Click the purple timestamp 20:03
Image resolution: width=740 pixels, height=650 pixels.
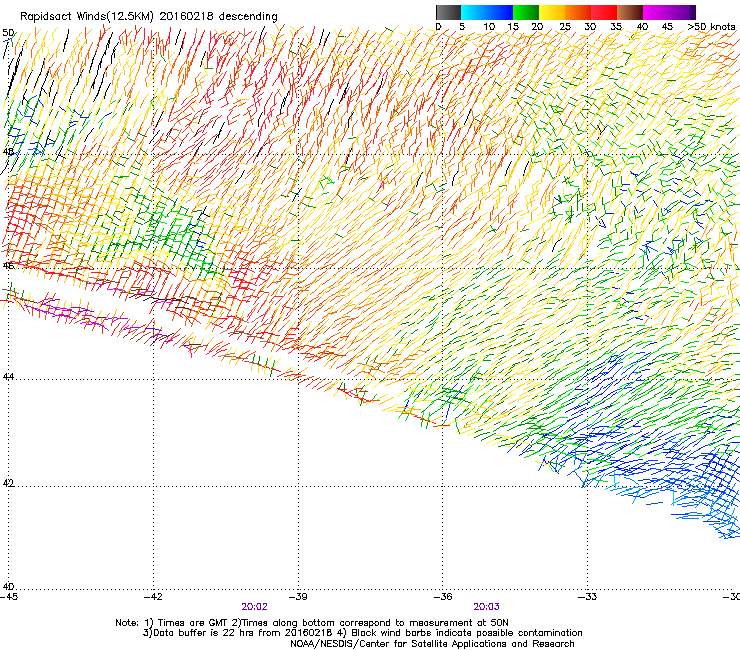487,607
